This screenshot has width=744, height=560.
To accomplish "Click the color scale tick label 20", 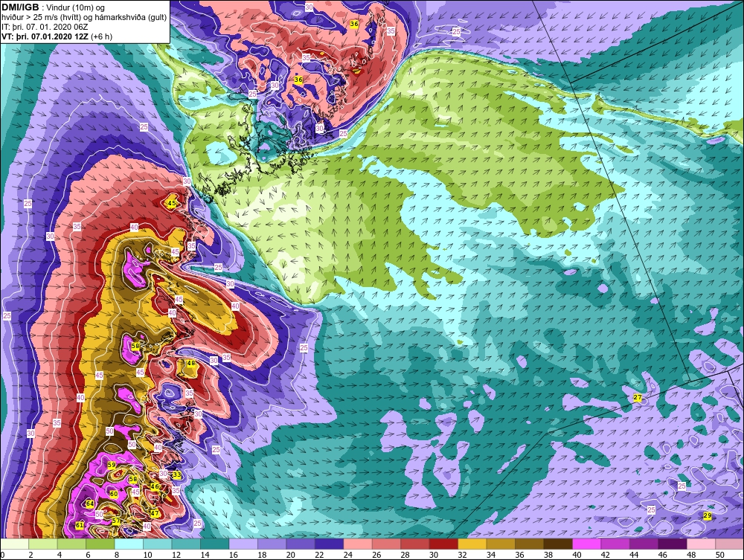I will tap(290, 556).
